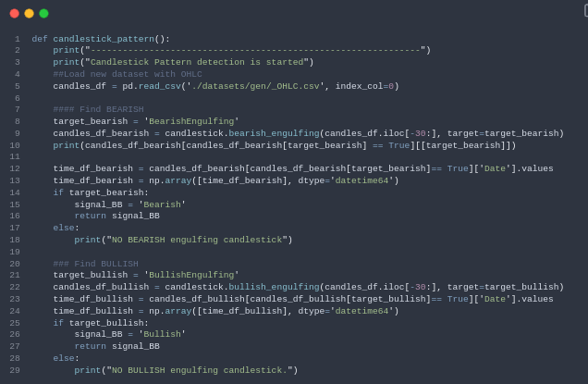Select line number 20 in the gutter

click(15, 264)
